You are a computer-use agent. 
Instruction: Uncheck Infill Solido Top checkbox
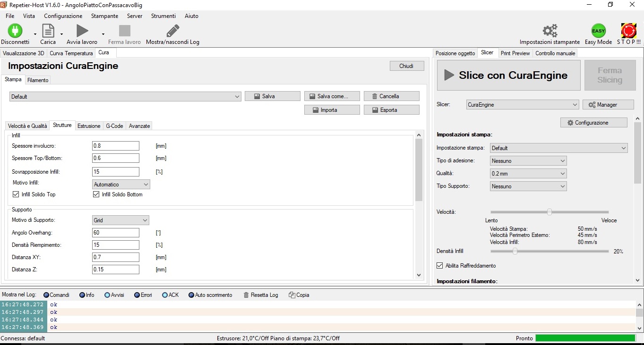point(16,194)
